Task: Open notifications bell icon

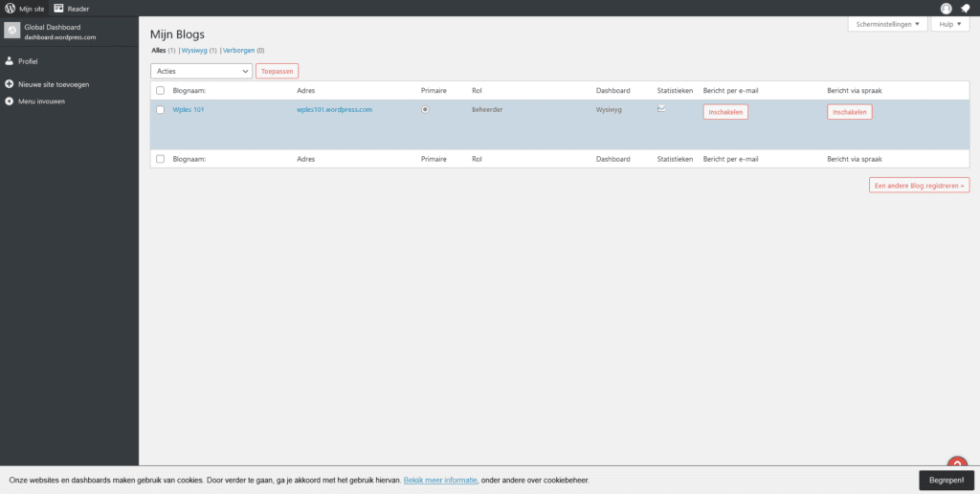Action: click(965, 9)
